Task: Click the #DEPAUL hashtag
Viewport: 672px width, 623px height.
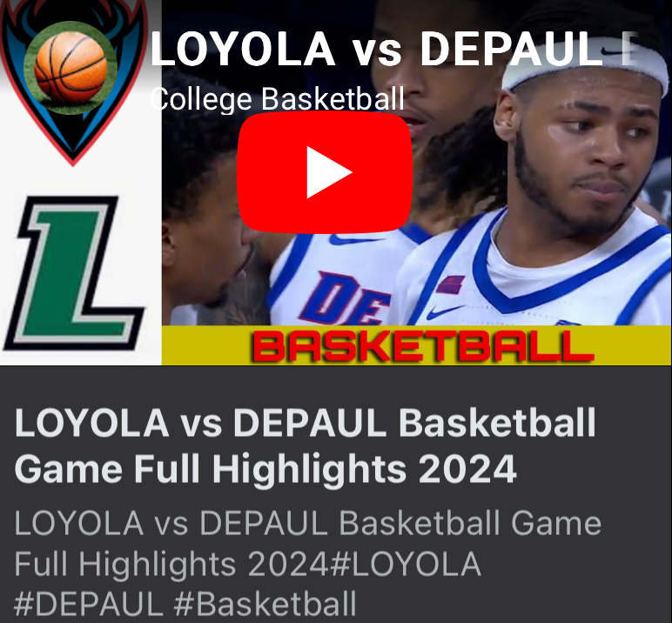Action: coord(88,604)
